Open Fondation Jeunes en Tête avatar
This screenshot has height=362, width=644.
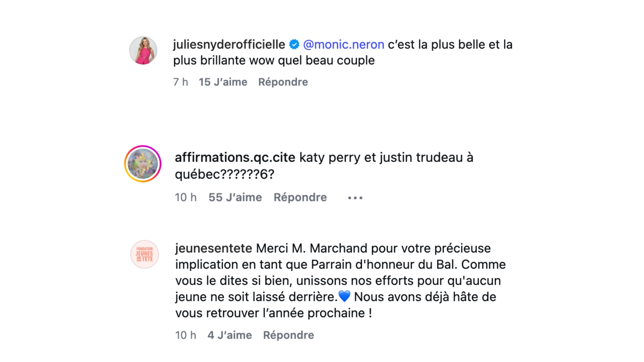145,254
